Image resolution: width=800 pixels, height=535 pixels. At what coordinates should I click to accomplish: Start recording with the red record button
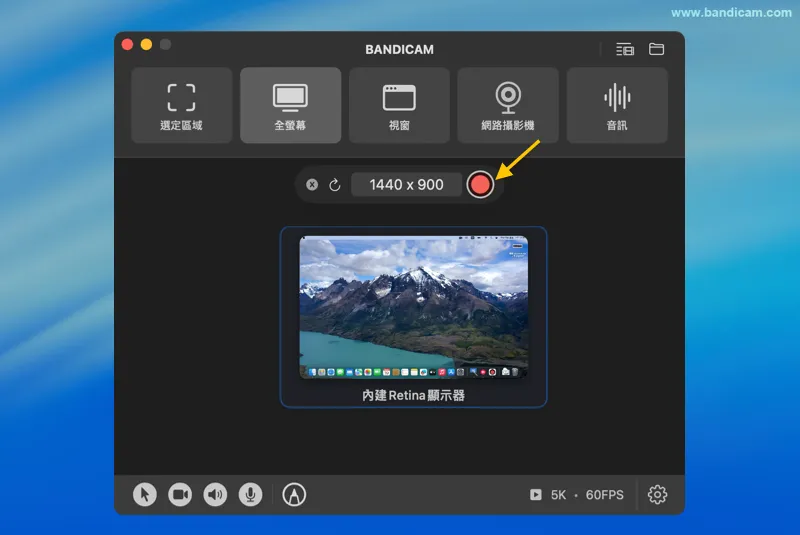pyautogui.click(x=480, y=185)
